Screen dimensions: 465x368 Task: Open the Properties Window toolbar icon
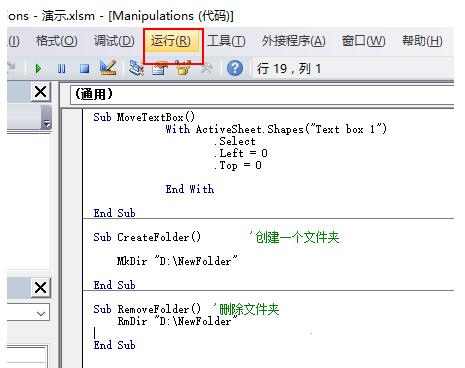(x=160, y=69)
